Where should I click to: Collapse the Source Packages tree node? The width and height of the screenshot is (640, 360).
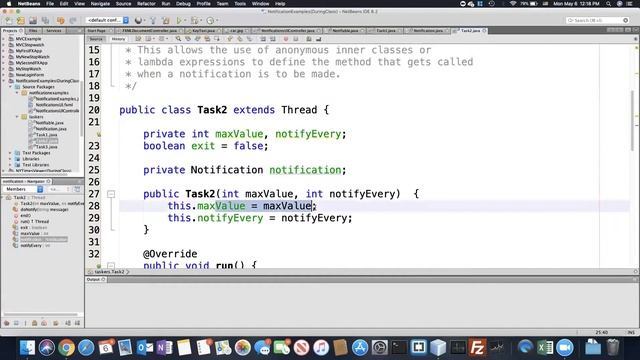[11, 87]
